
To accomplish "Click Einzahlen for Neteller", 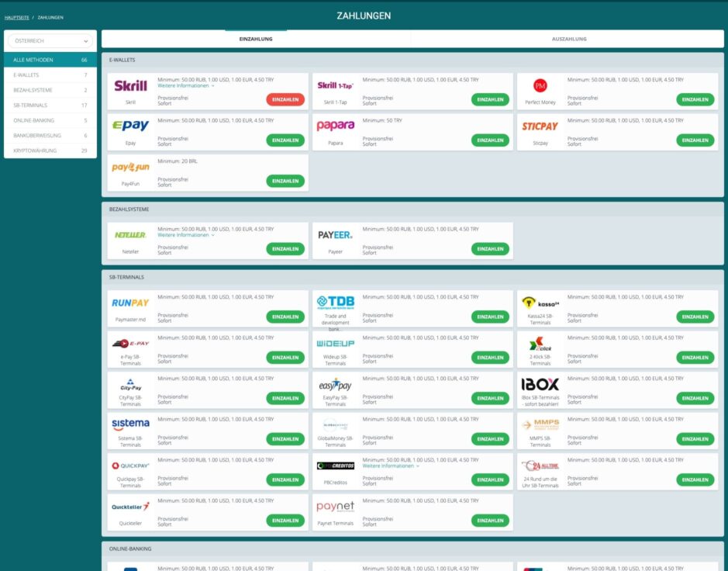I will pyautogui.click(x=285, y=249).
